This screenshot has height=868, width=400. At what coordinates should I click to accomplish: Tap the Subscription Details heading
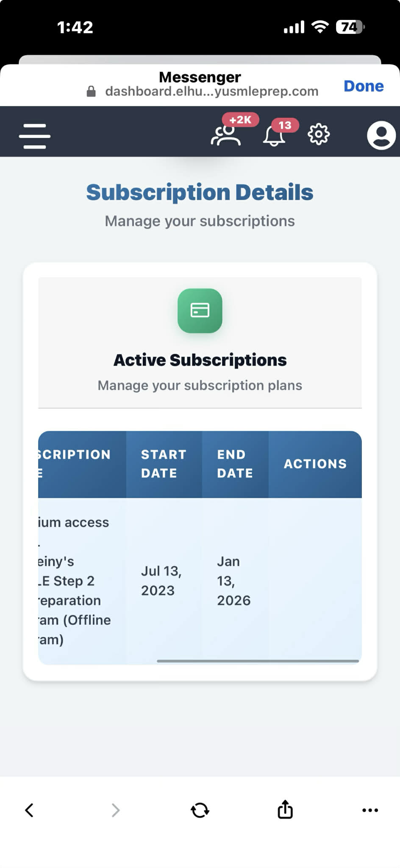click(200, 192)
